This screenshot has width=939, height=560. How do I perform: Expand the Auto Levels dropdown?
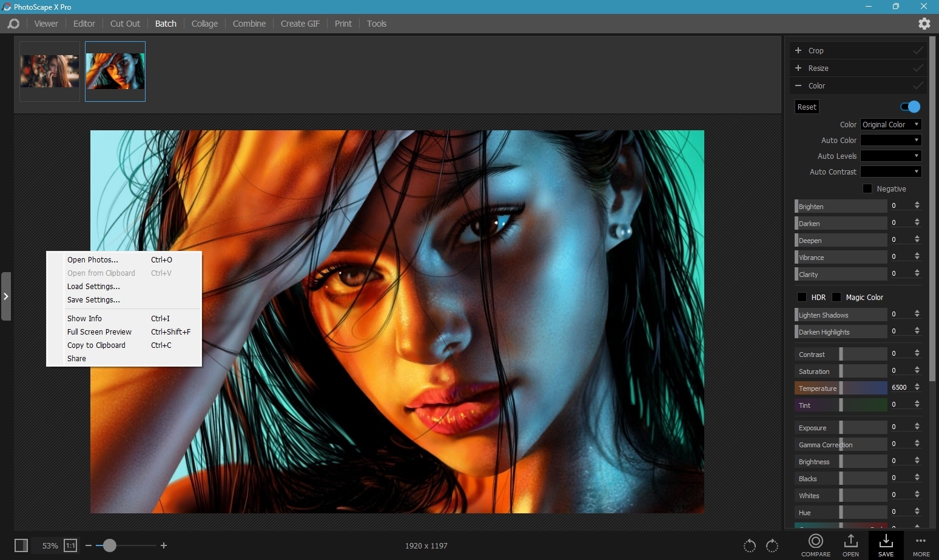coord(890,156)
